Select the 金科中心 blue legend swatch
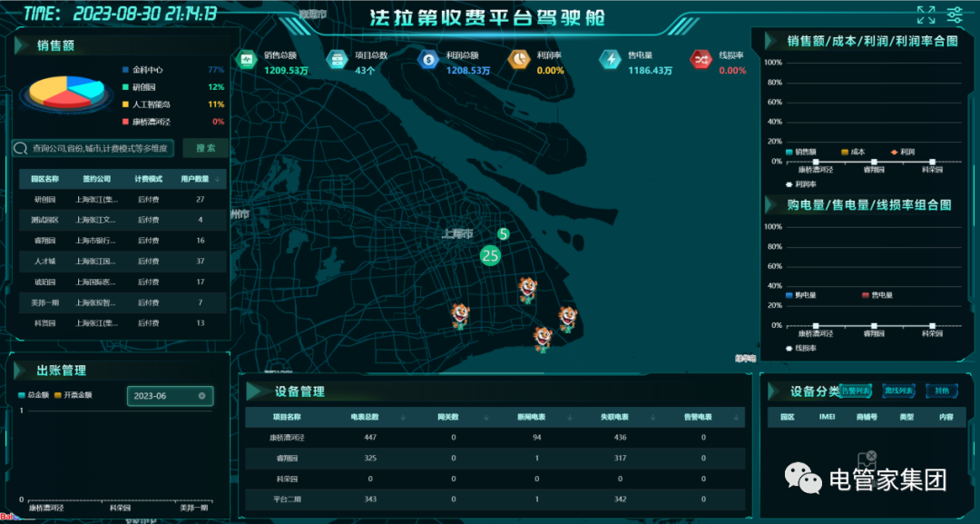Image resolution: width=980 pixels, height=524 pixels. coord(125,70)
